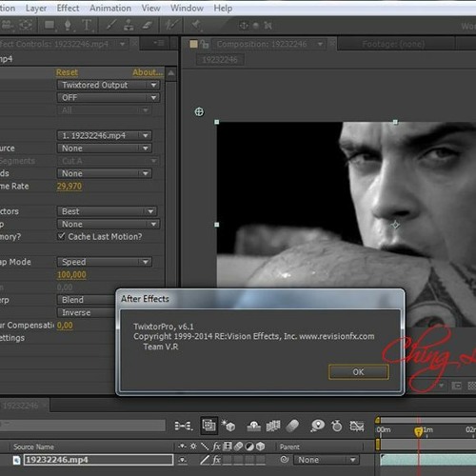Open the OFF dropdown in Effect Controls
The image size is (476, 476).
tap(109, 97)
